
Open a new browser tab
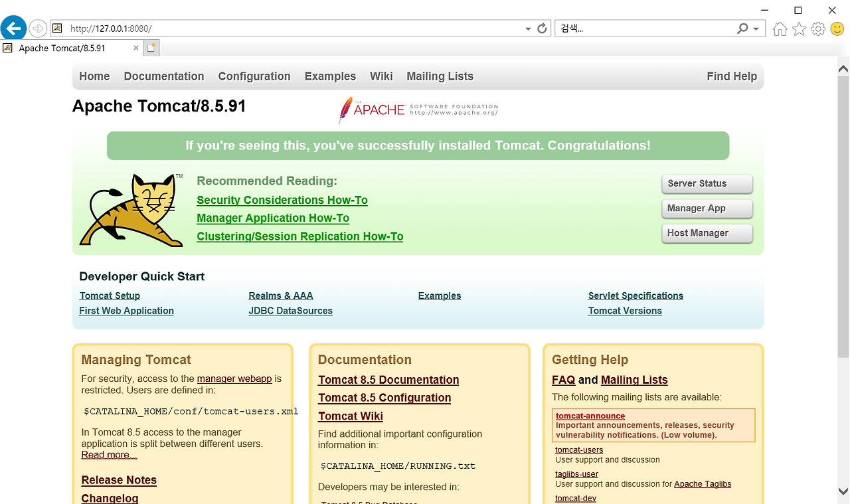click(x=150, y=47)
